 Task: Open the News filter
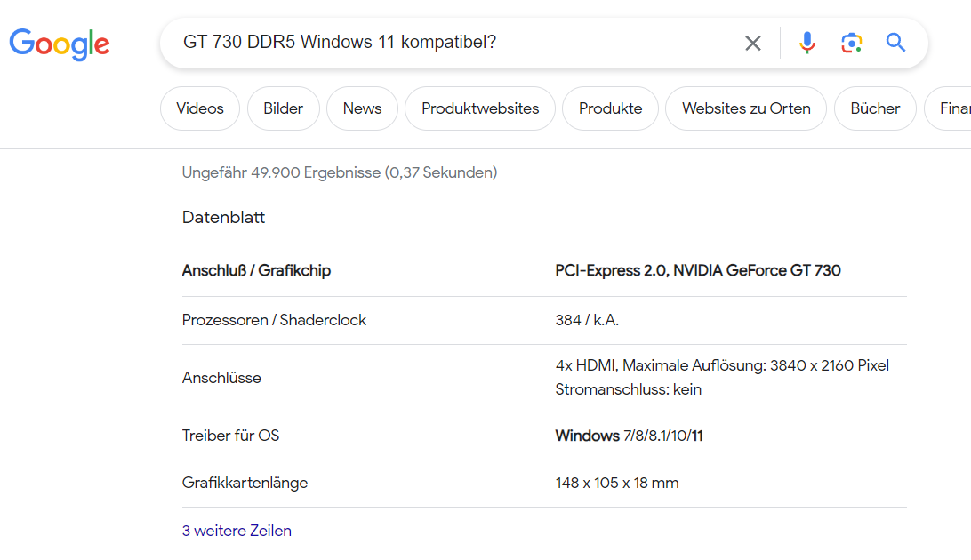click(x=362, y=108)
